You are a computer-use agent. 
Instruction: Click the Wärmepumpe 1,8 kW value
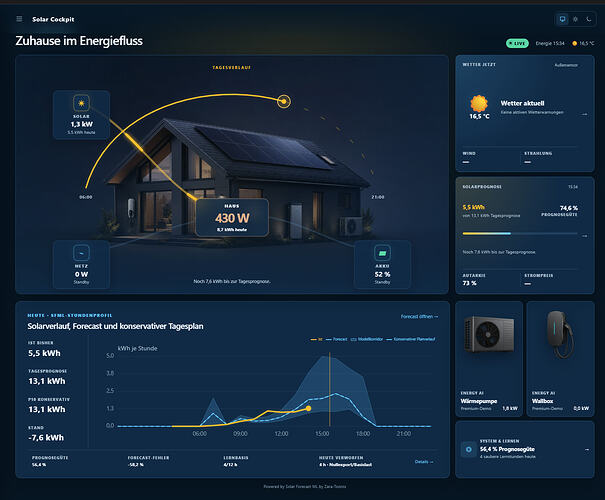click(x=510, y=408)
